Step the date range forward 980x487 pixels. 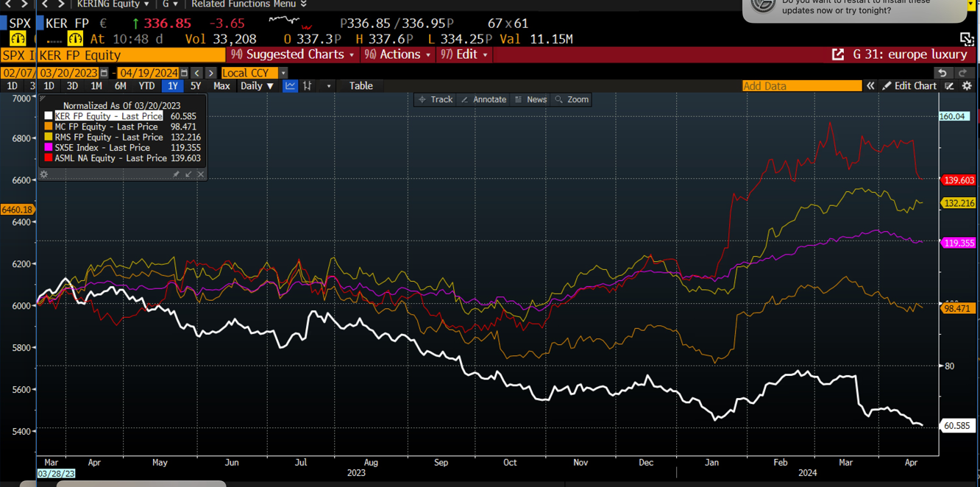pos(211,73)
